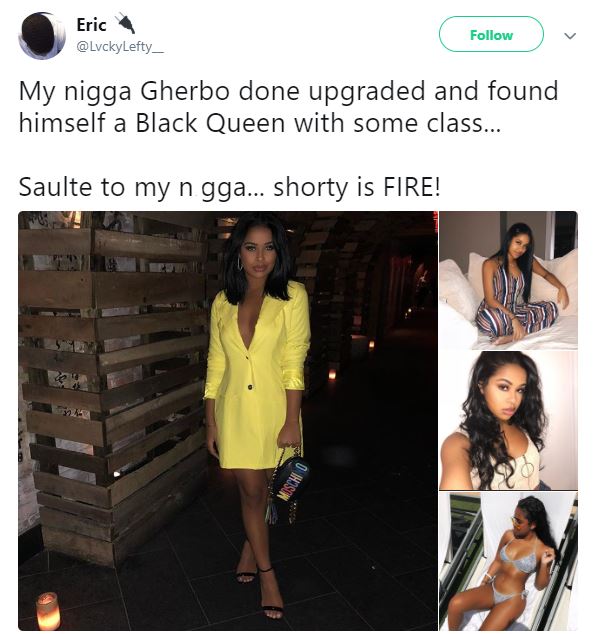Click the word upgraded in the tweet
616x634 pixels.
[x=367, y=92]
